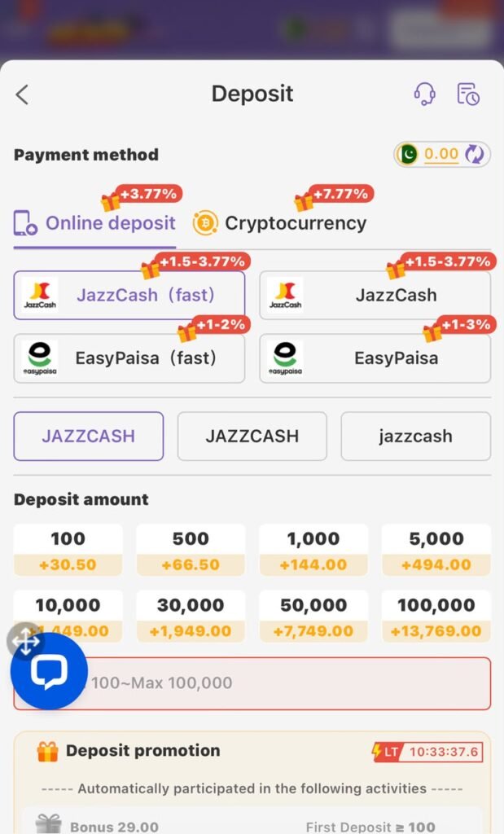Select the first JAZZCASH channel button
504x834 pixels.
(x=88, y=437)
